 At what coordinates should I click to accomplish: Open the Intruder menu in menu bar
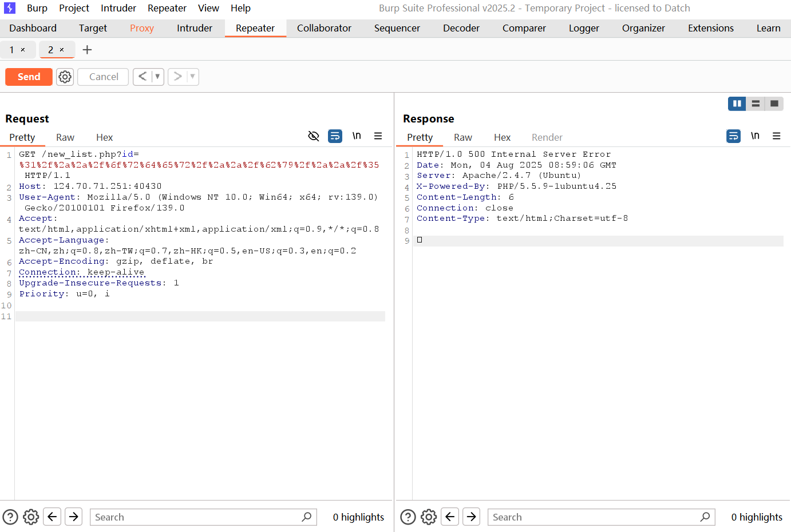pos(118,8)
